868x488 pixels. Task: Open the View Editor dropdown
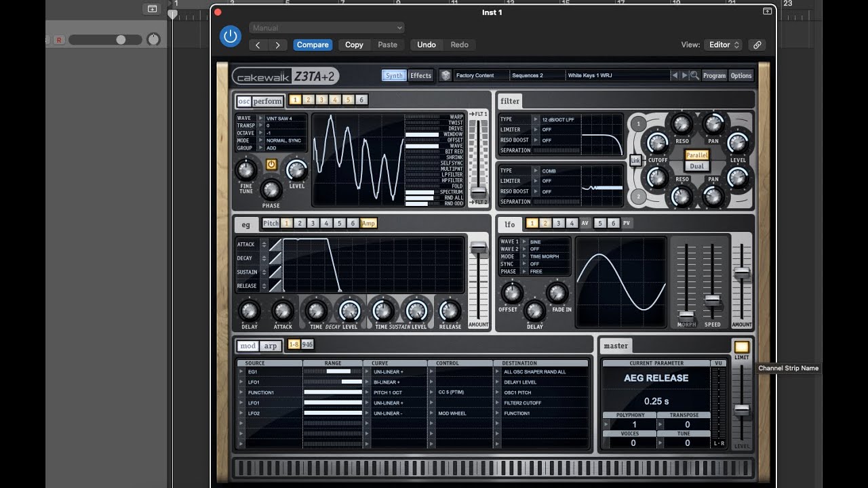click(724, 45)
